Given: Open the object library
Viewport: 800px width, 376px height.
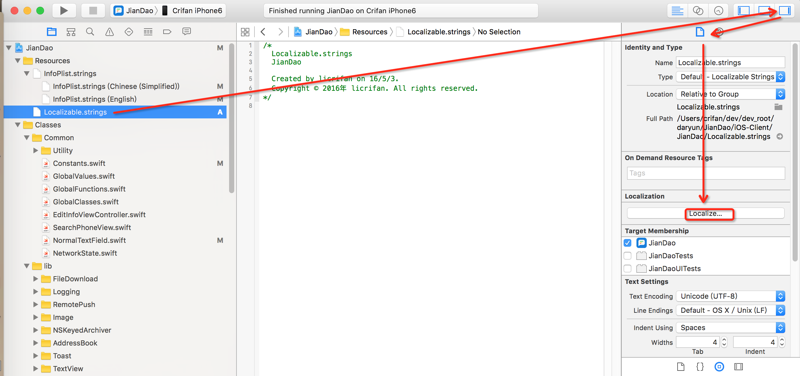Looking at the screenshot, I should pyautogui.click(x=719, y=367).
